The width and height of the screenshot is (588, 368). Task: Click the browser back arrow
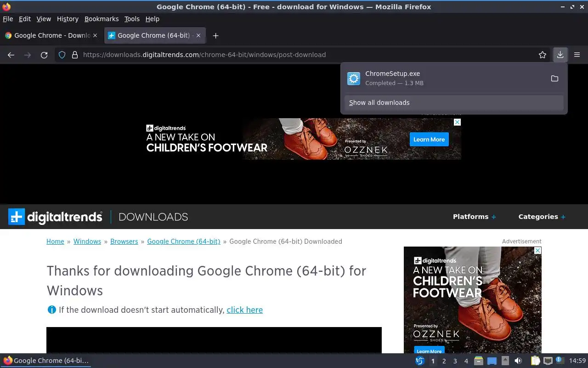11,55
